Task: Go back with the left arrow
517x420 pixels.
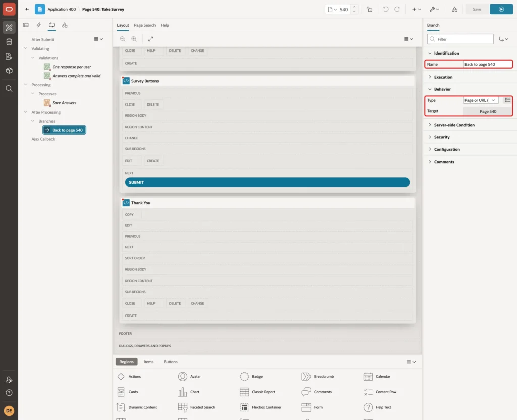Action: [x=27, y=9]
